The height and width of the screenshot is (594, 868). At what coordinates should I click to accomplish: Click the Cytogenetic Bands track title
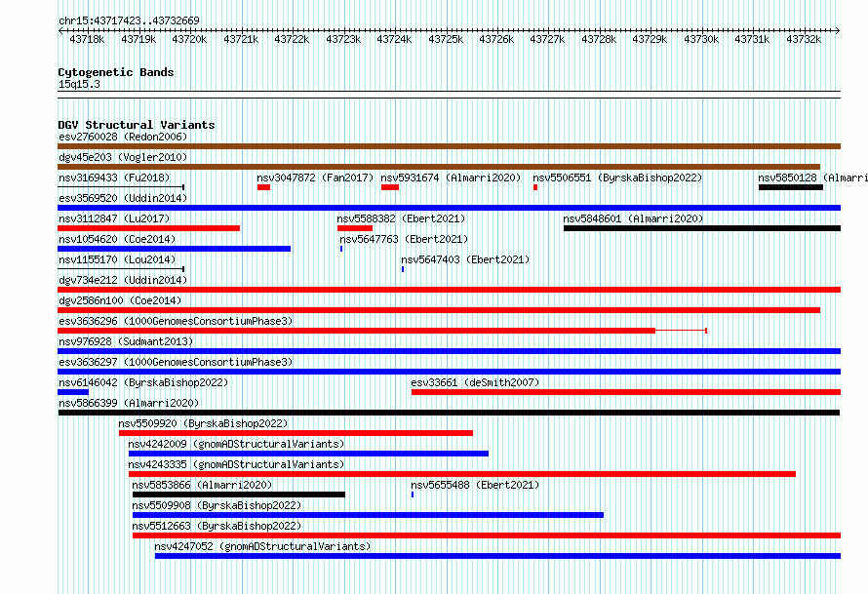pyautogui.click(x=116, y=72)
